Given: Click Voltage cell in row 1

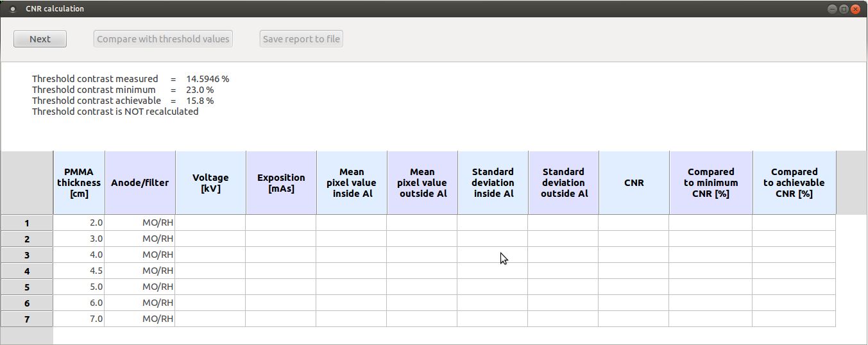Looking at the screenshot, I should pyautogui.click(x=210, y=223).
